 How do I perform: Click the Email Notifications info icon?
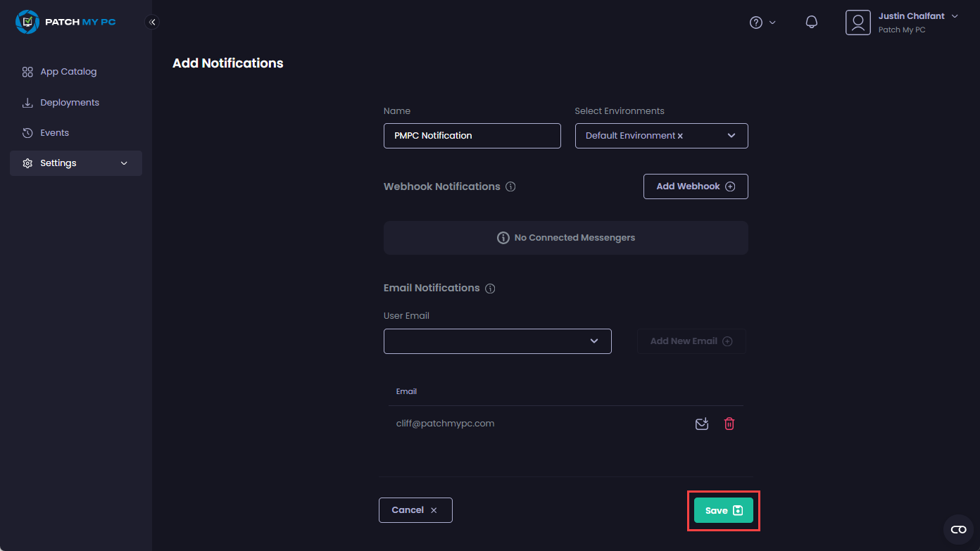coord(491,289)
